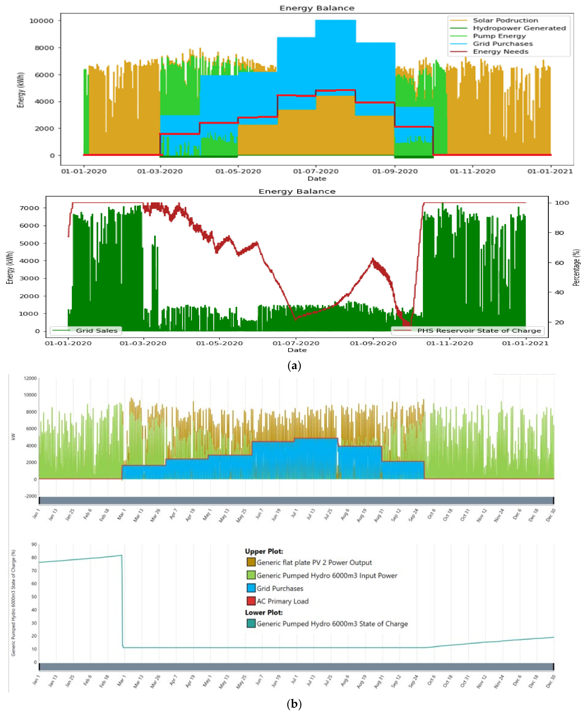
Task: Click the teal State of Charge swatch
Action: (x=251, y=623)
